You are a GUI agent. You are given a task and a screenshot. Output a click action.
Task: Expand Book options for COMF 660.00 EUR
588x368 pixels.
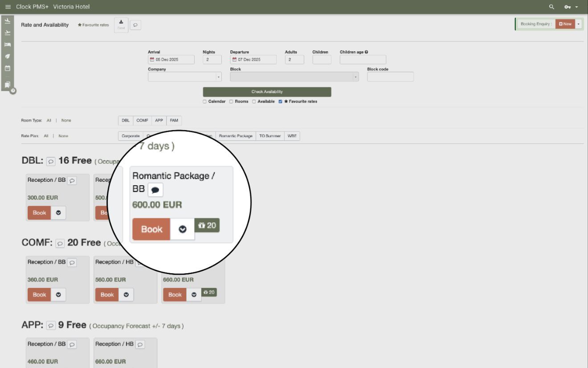point(194,294)
